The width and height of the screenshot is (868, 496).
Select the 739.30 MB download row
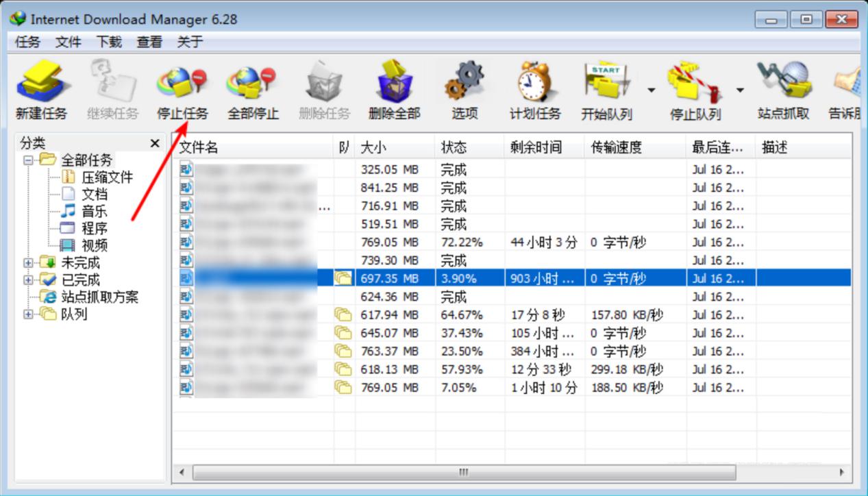coord(512,260)
